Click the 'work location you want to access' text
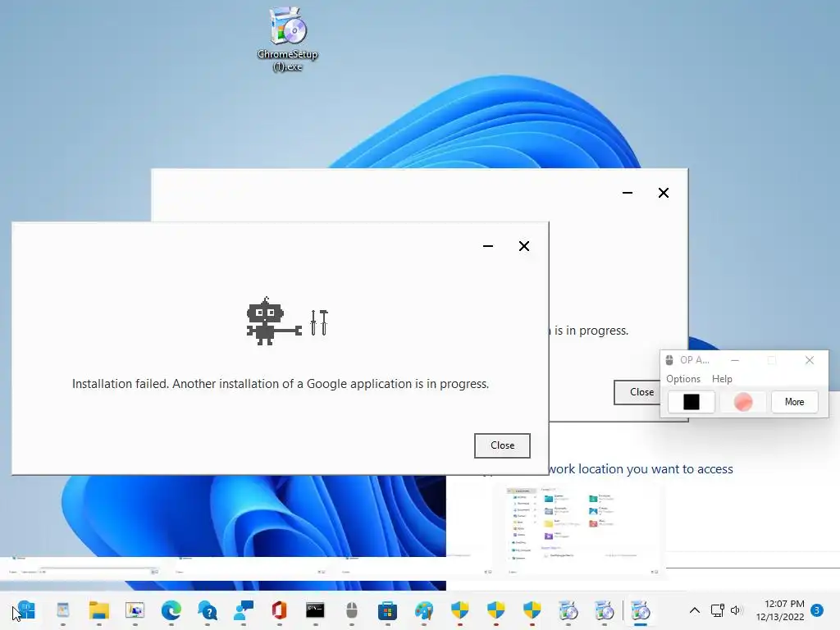840x630 pixels. tap(641, 469)
